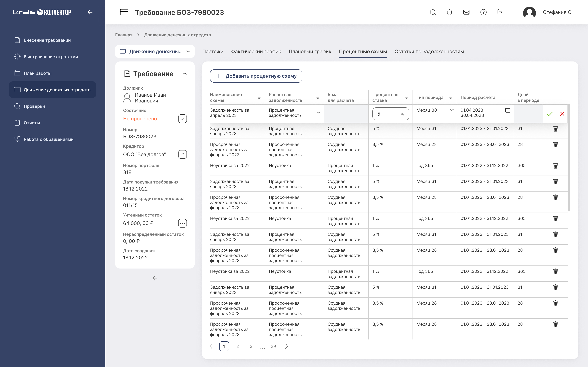
Task: Confirm row edit with the green checkmark
Action: [550, 114]
